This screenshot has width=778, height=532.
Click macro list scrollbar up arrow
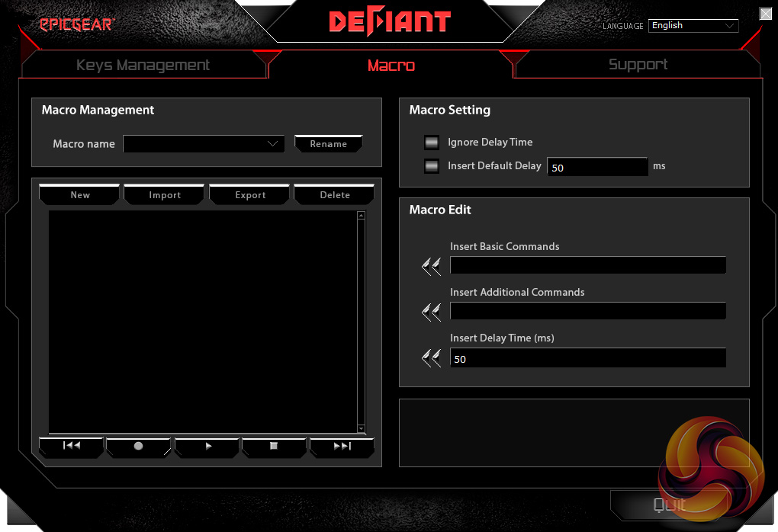(361, 215)
